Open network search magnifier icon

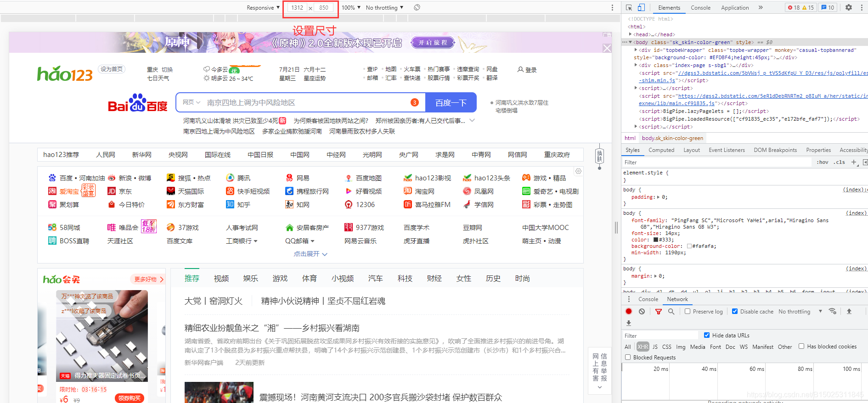click(671, 311)
